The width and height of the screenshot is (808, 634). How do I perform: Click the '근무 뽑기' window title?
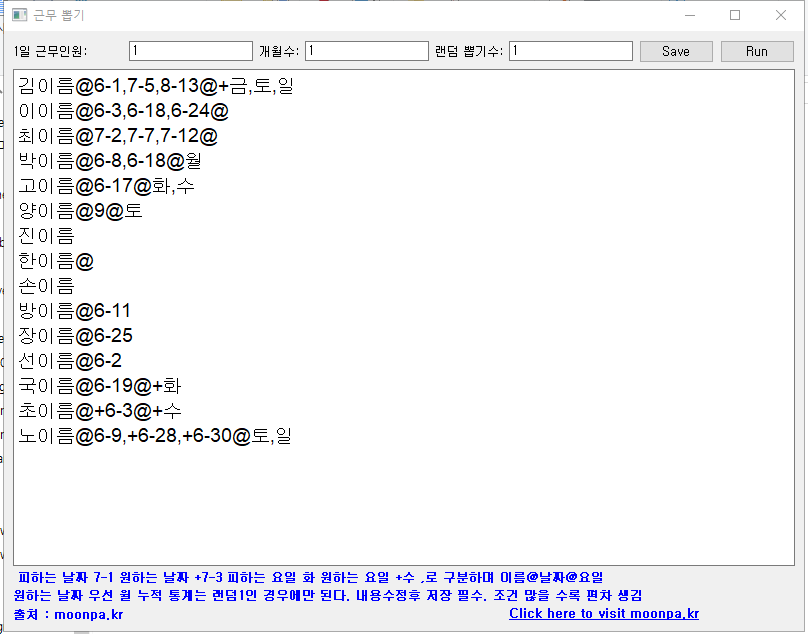(x=58, y=15)
